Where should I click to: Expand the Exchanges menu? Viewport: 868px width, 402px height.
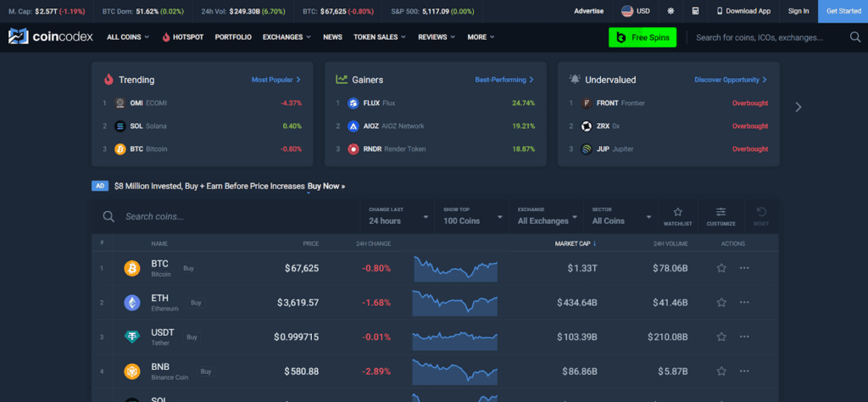pos(287,37)
